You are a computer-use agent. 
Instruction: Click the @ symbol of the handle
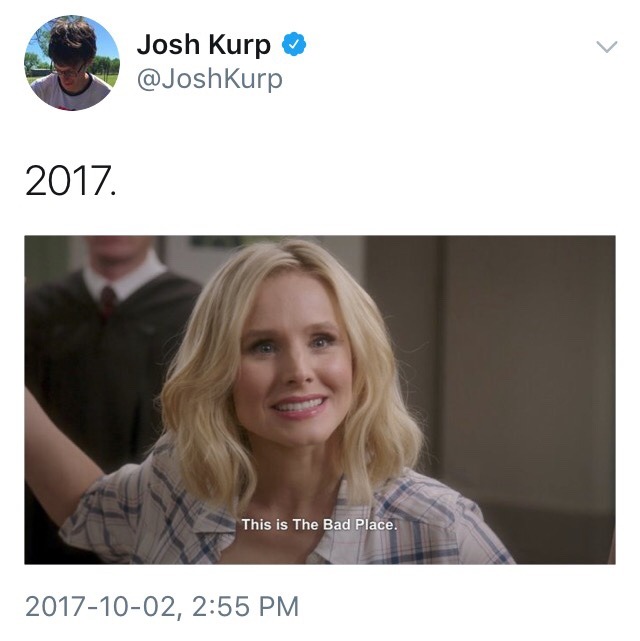tap(149, 79)
